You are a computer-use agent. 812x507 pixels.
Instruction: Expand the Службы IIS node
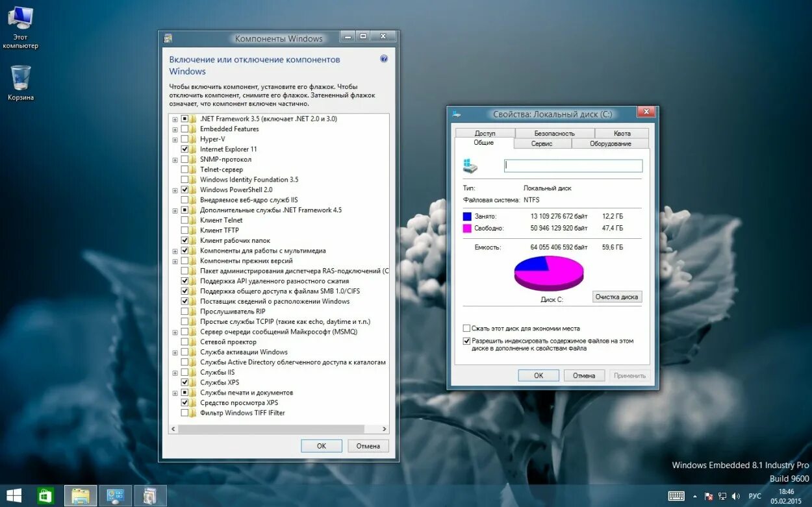pyautogui.click(x=175, y=373)
